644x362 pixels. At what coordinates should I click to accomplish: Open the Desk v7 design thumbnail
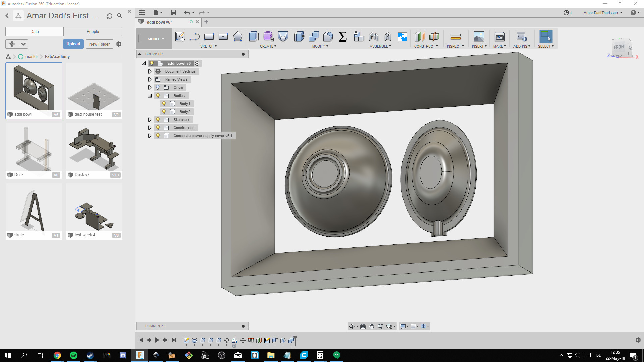(94, 147)
